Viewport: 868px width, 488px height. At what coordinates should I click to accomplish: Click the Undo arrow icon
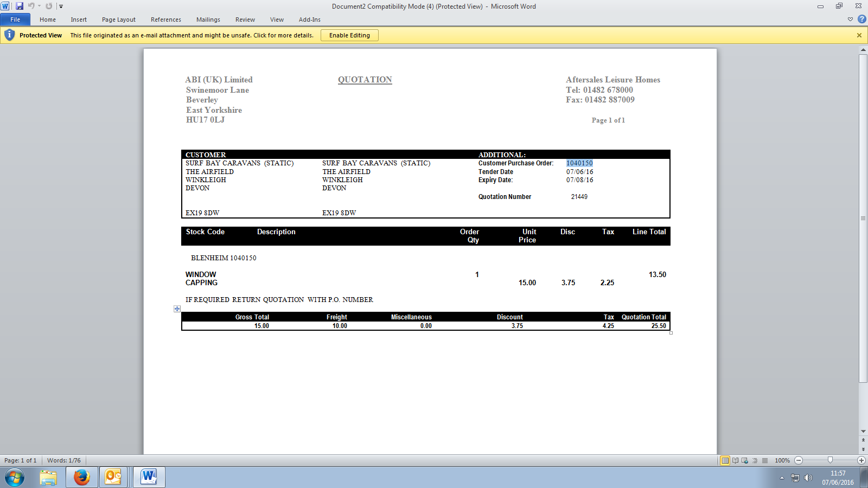pos(31,6)
